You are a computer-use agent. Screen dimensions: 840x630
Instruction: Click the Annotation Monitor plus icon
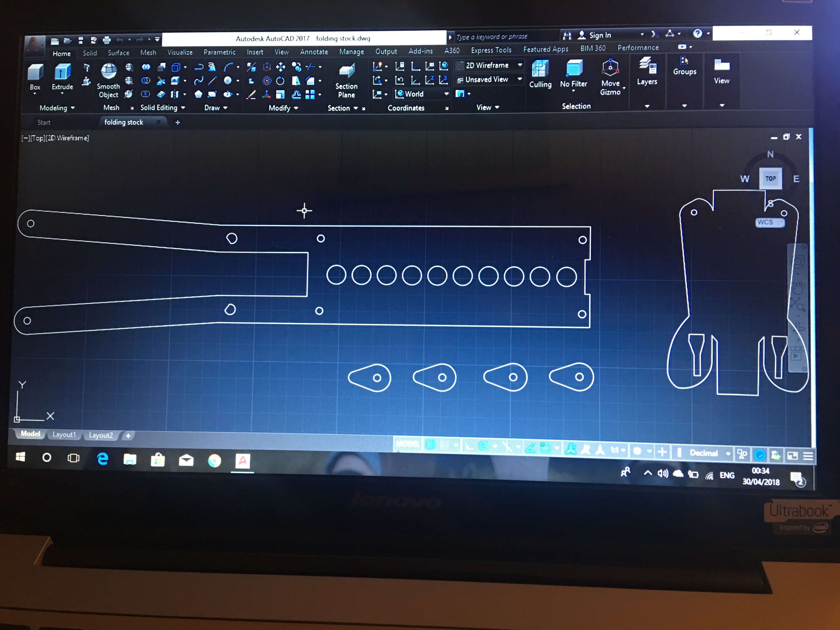click(662, 452)
